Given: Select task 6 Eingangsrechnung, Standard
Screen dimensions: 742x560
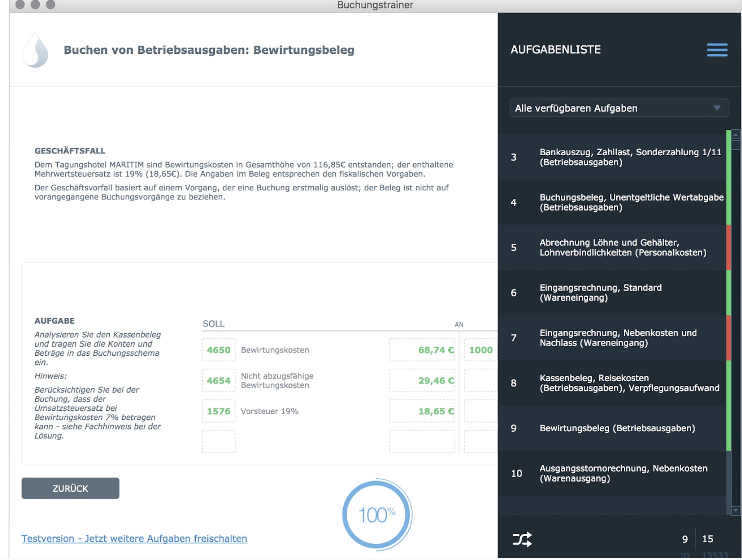Looking at the screenshot, I should point(612,292).
